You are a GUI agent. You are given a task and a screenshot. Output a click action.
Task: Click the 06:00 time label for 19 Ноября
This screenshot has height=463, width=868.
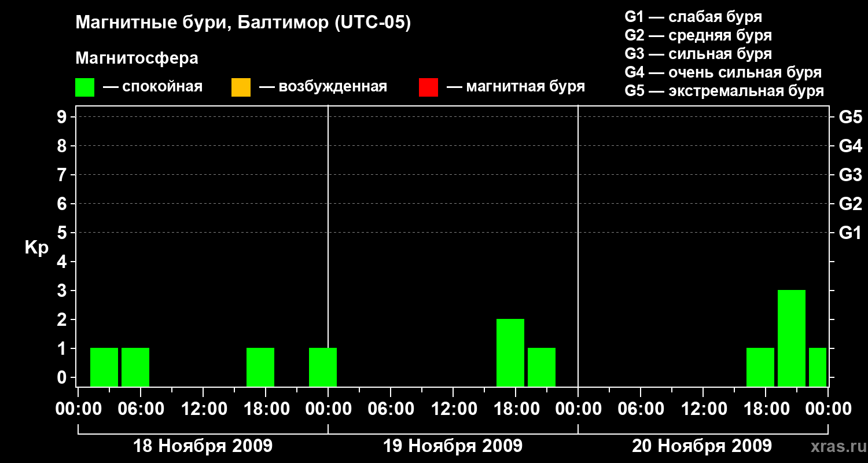point(390,409)
